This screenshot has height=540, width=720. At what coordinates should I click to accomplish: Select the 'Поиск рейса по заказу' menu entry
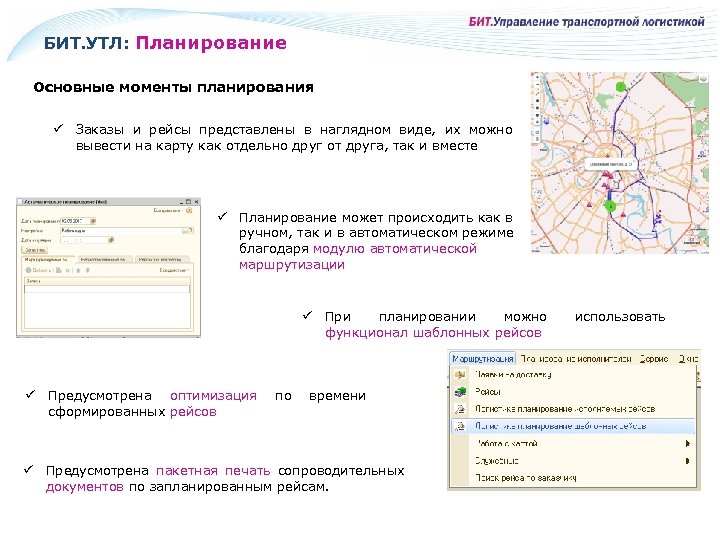click(572, 478)
